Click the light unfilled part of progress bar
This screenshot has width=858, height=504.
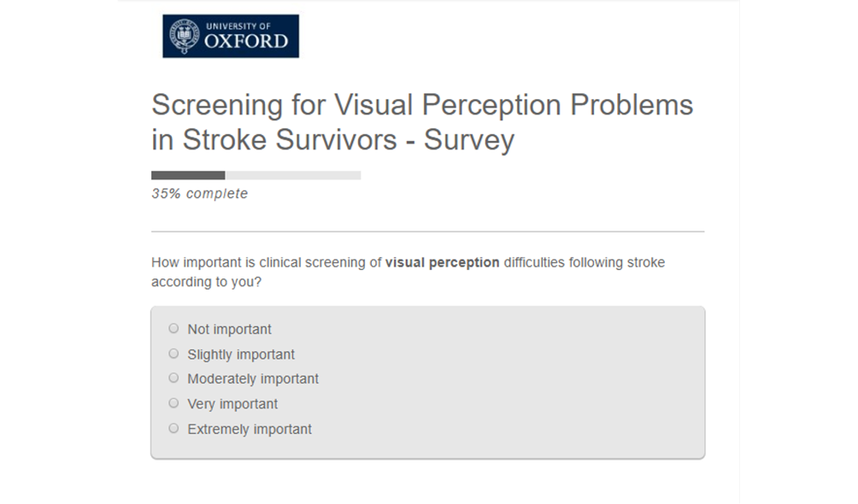tap(292, 175)
